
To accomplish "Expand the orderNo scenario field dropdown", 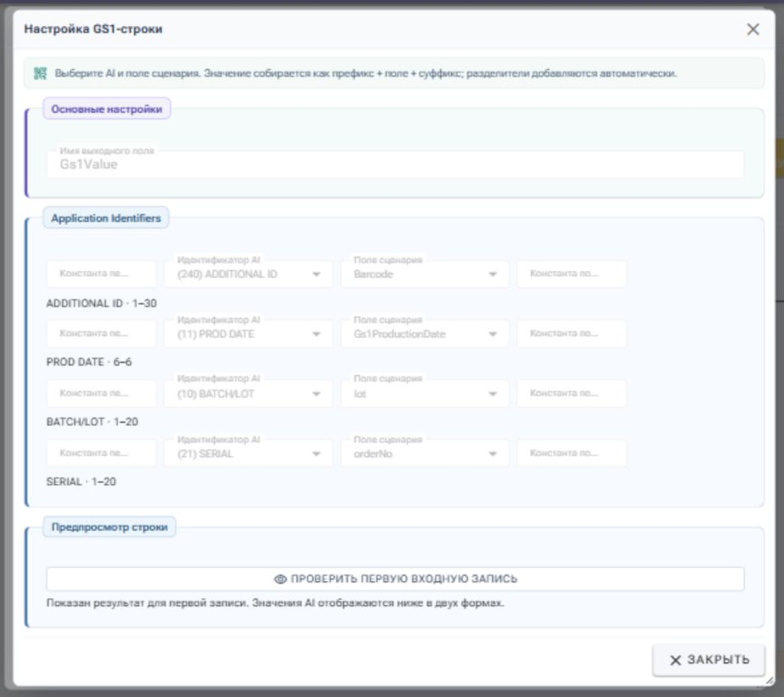I will coord(425,454).
